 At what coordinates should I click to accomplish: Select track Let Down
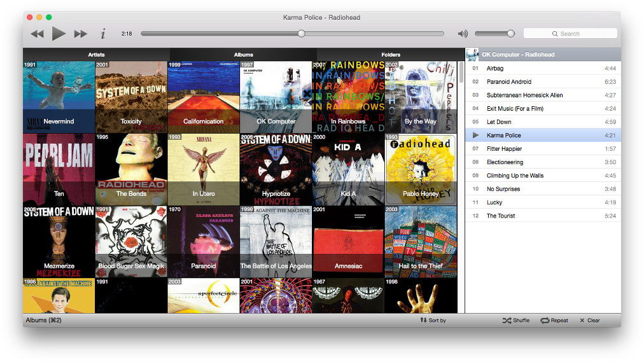click(x=543, y=122)
